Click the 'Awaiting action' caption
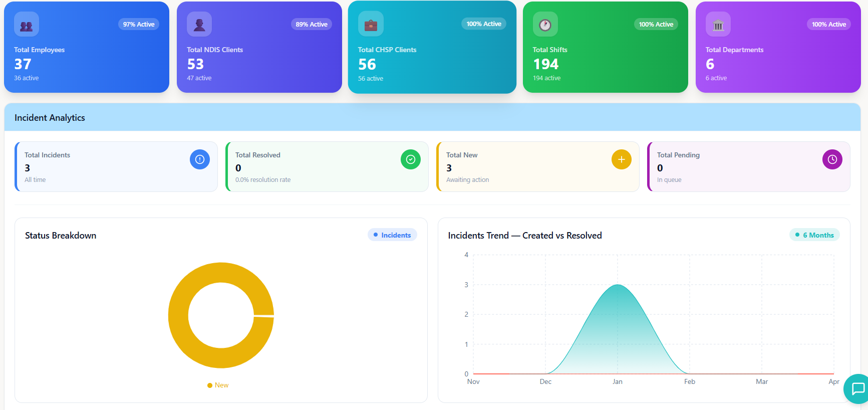 click(x=468, y=180)
